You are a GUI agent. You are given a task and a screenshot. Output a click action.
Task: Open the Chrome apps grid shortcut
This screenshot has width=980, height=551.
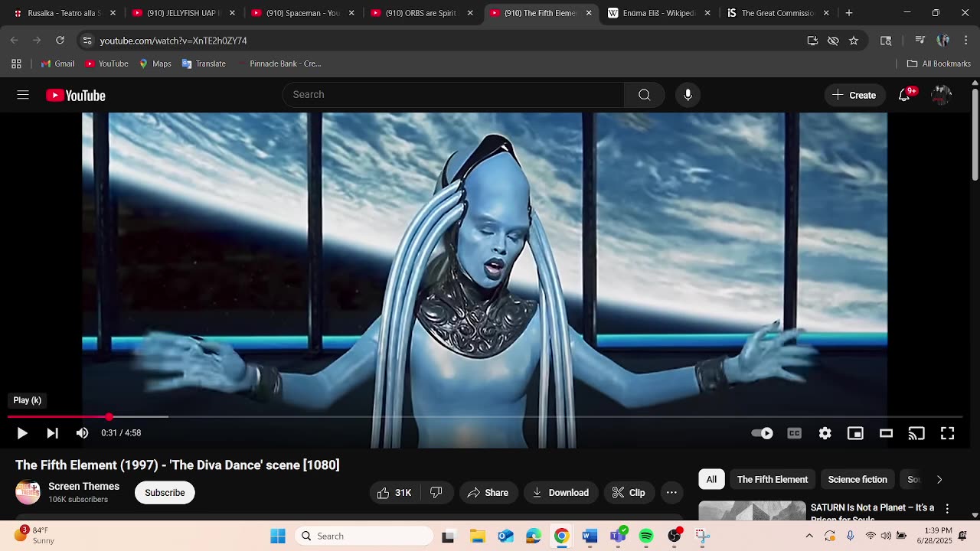click(16, 64)
